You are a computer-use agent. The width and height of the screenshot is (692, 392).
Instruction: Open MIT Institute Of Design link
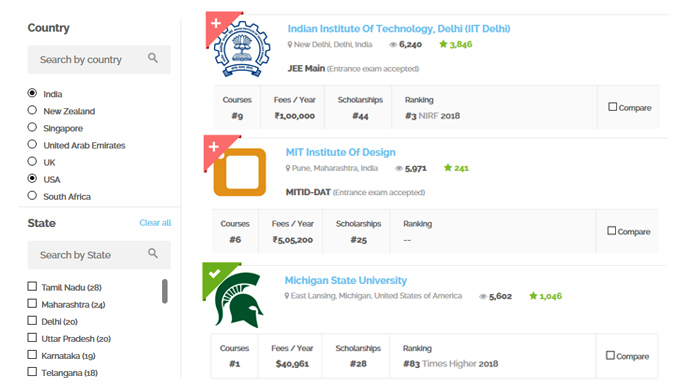click(340, 152)
